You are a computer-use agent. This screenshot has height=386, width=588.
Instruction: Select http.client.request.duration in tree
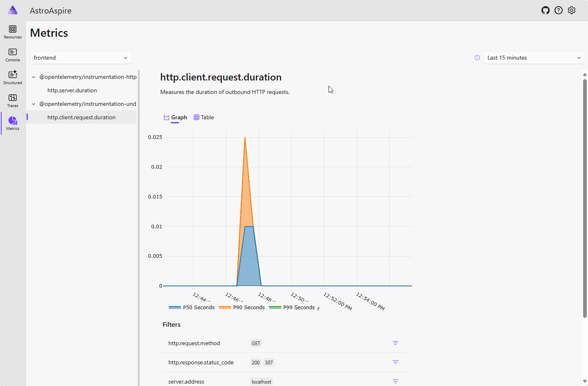coord(81,117)
